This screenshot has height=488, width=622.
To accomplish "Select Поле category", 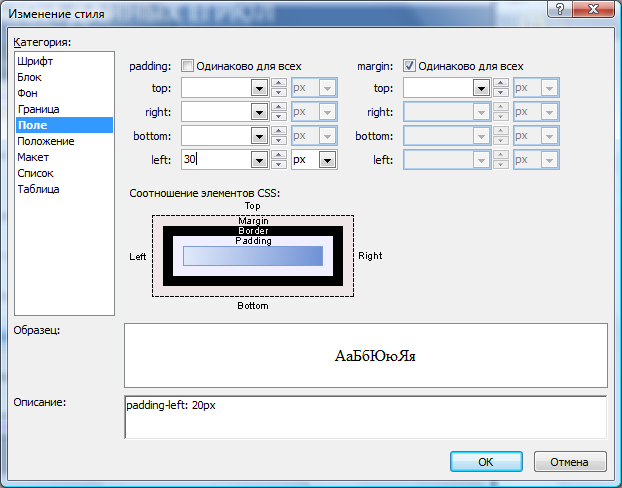I will 64,125.
